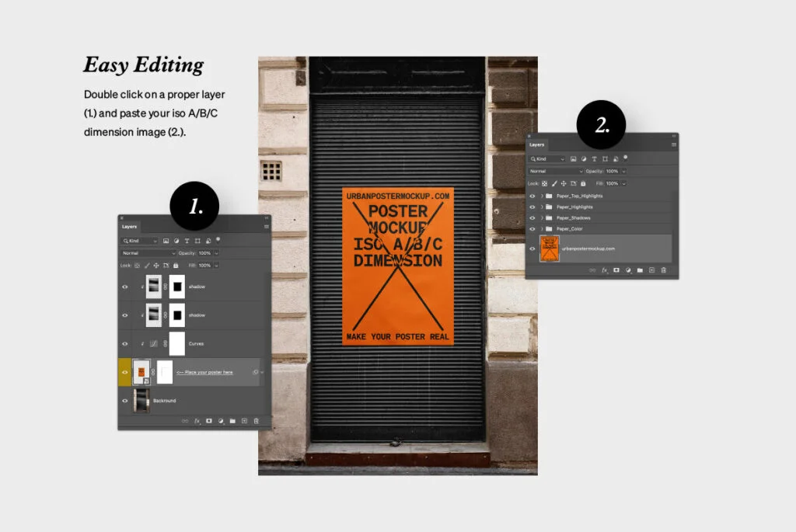The image size is (796, 532).
Task: Click the Curves layer mask thumbnail
Action: (x=176, y=343)
